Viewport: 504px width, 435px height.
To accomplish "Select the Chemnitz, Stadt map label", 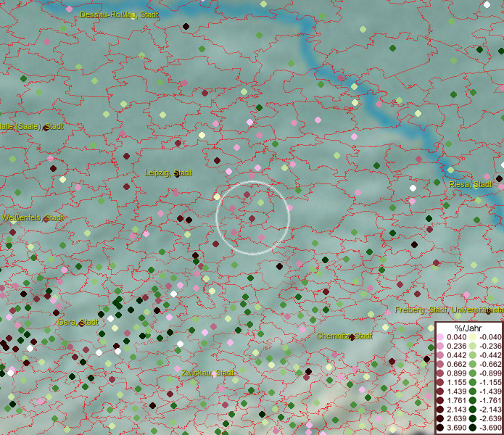I will point(344,336).
